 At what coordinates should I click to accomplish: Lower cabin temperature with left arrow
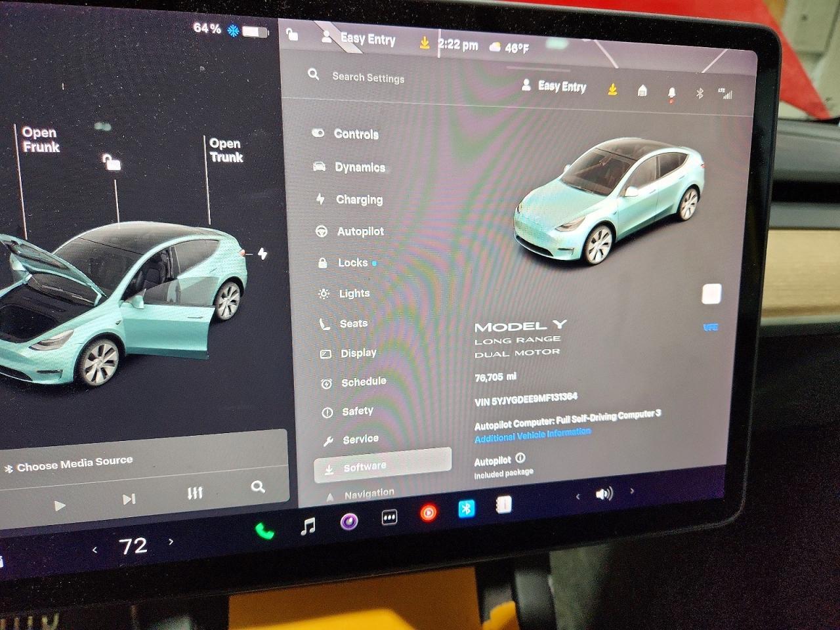coord(95,550)
